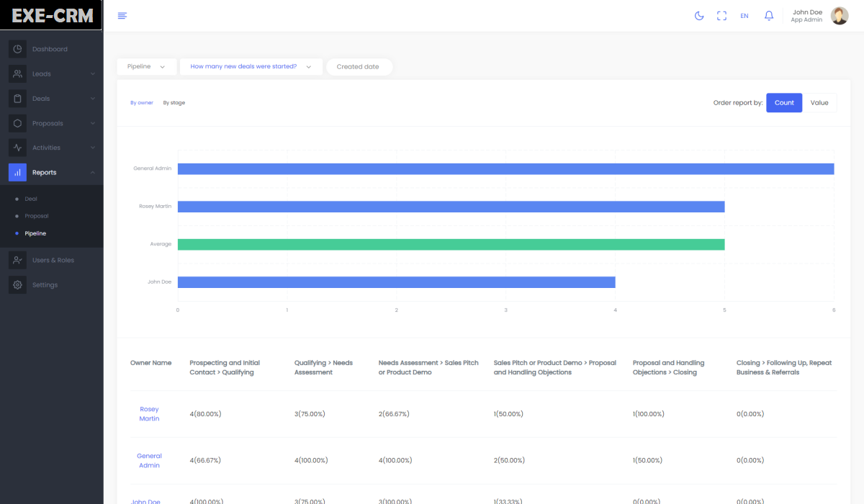Switch report ordering to Value
This screenshot has height=504, width=864.
pos(819,103)
